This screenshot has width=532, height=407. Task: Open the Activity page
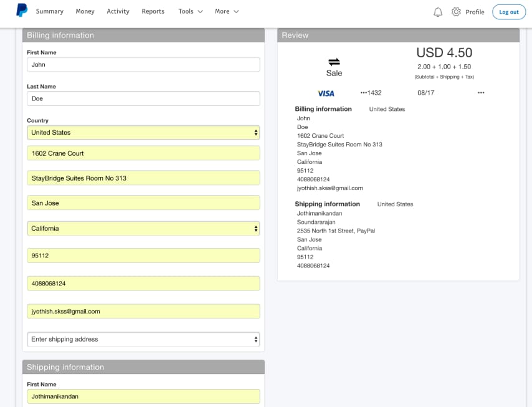[x=118, y=11]
